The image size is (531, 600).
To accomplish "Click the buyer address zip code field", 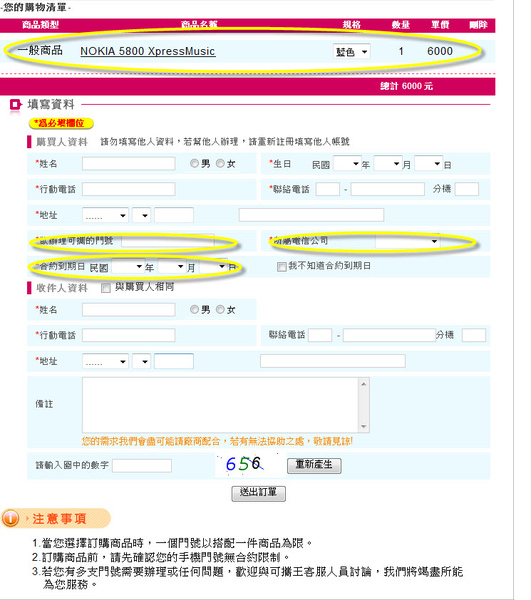I will tap(174, 215).
